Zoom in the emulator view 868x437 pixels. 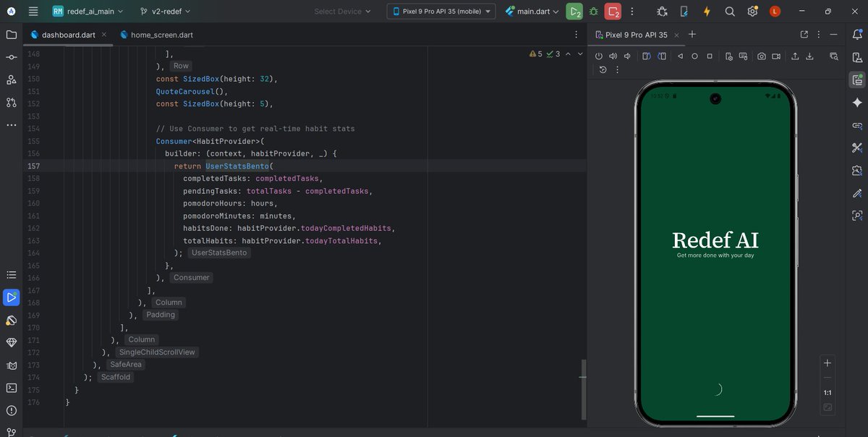pyautogui.click(x=827, y=363)
